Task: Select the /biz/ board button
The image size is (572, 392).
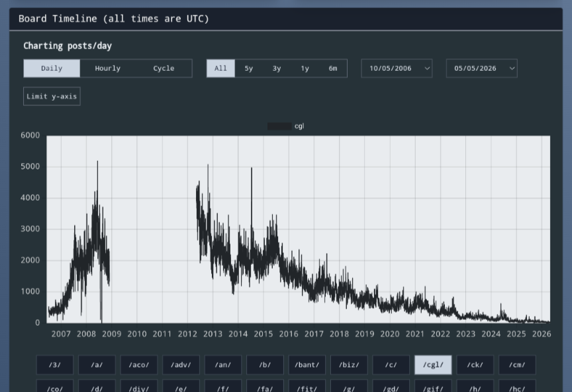Action: point(349,365)
